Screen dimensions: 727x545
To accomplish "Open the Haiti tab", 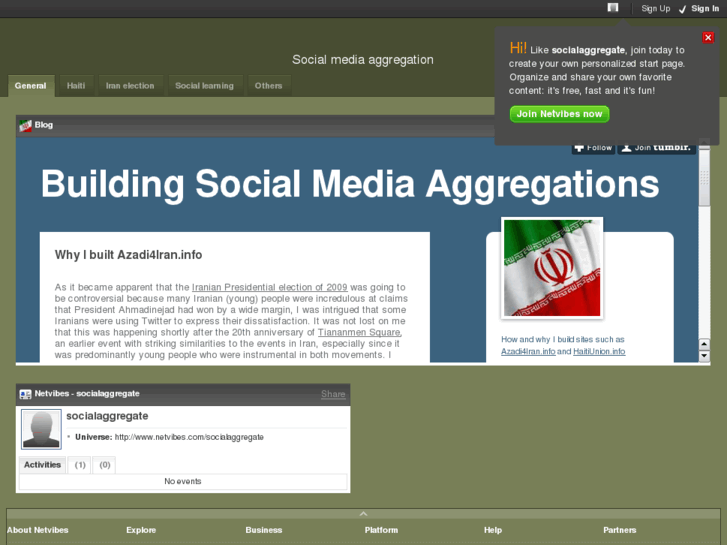I will (76, 86).
